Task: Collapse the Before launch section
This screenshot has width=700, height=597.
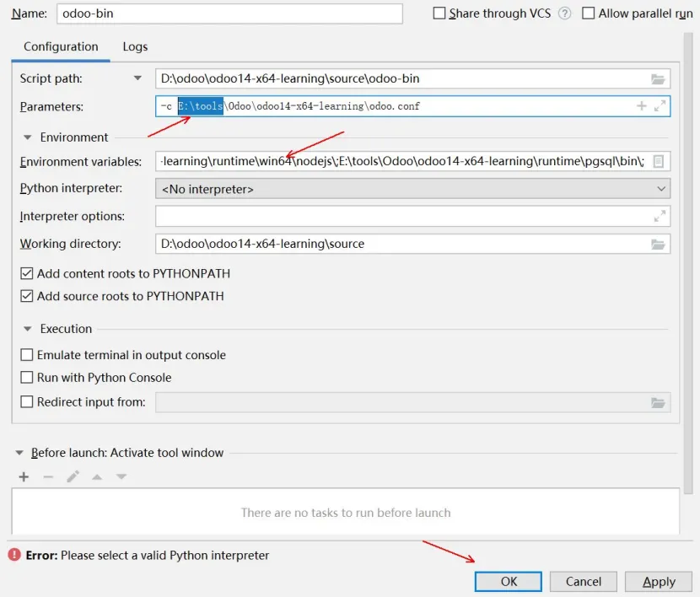Action: [19, 453]
